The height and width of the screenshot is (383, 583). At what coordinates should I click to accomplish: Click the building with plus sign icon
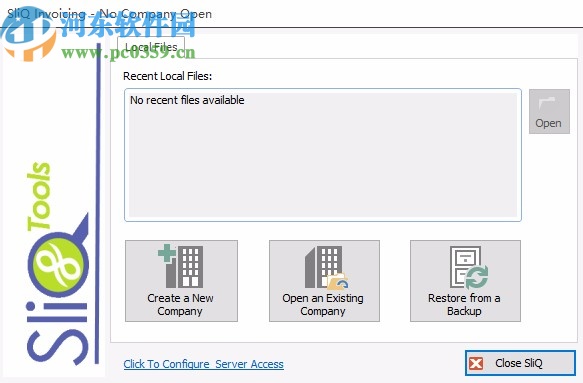(x=181, y=266)
